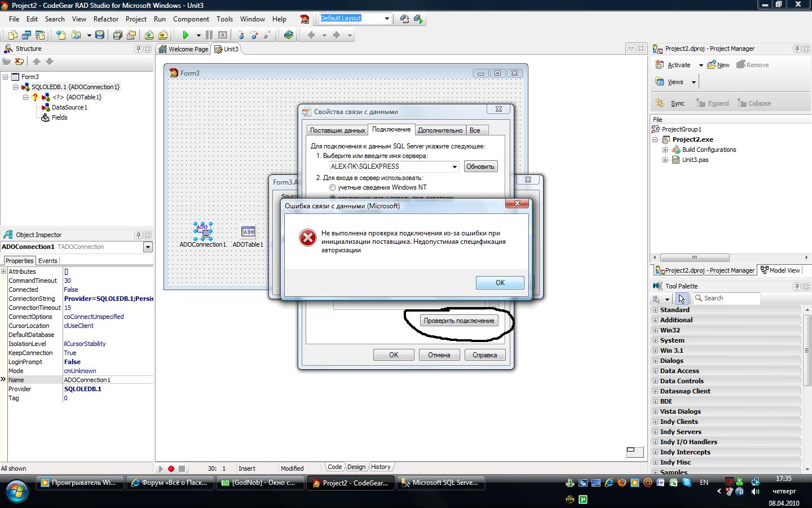
Task: Select the Windows NT credentials radio button
Action: 333,187
